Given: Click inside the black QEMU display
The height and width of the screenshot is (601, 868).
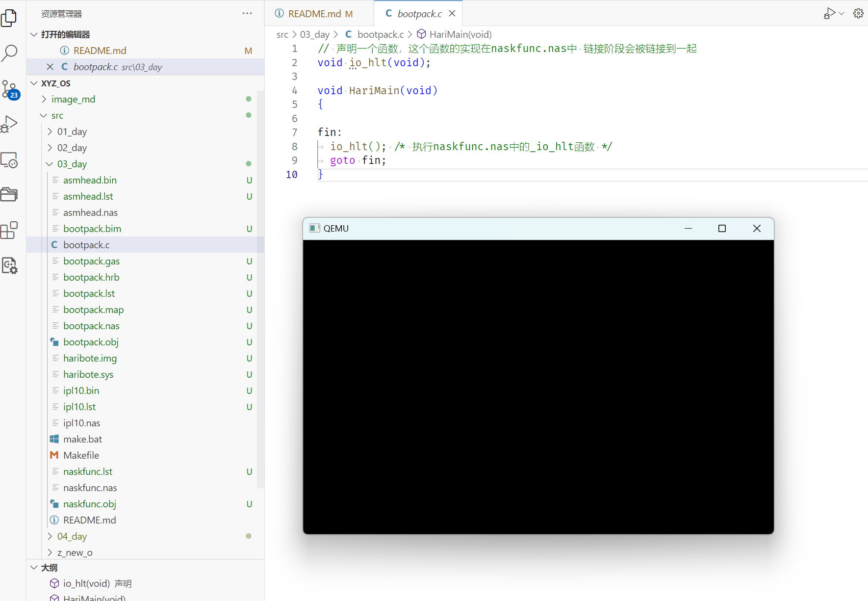Looking at the screenshot, I should (x=538, y=387).
